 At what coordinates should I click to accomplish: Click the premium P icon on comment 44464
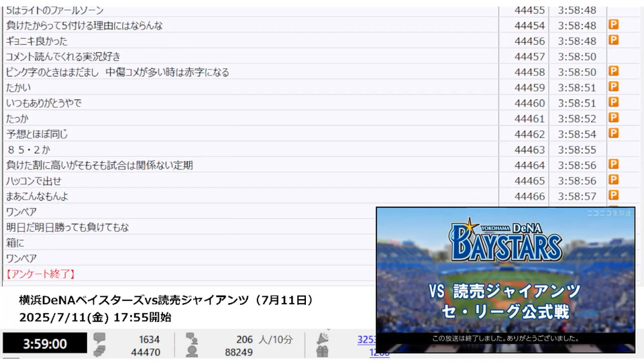click(x=614, y=165)
